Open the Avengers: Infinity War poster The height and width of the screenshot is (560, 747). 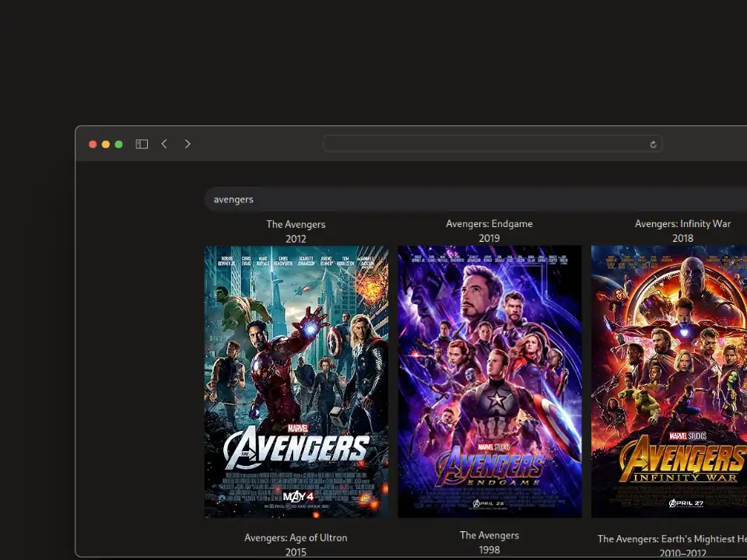669,381
